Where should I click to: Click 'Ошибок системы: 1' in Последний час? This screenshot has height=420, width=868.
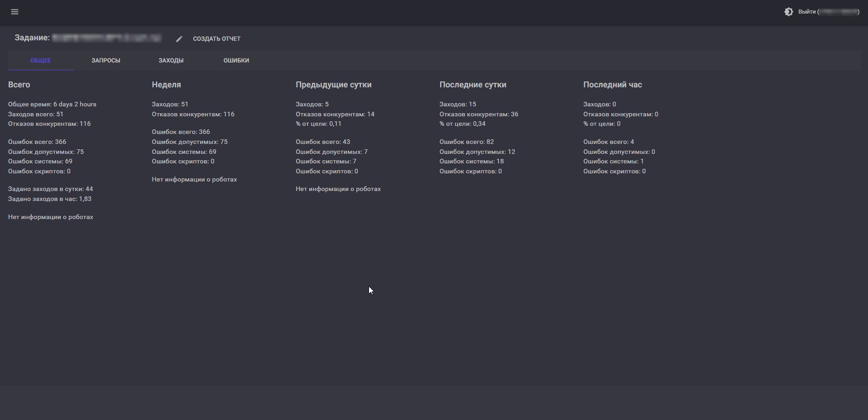pos(614,161)
